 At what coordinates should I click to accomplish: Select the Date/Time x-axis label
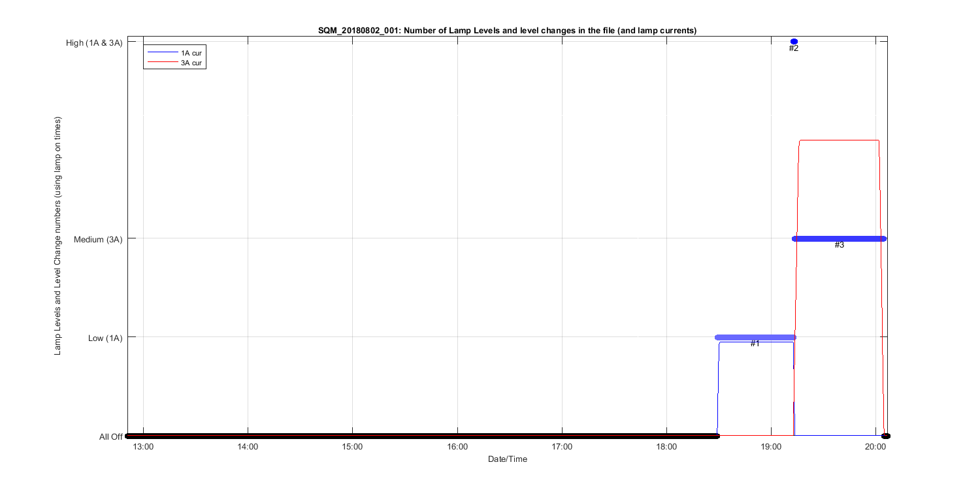tap(507, 459)
